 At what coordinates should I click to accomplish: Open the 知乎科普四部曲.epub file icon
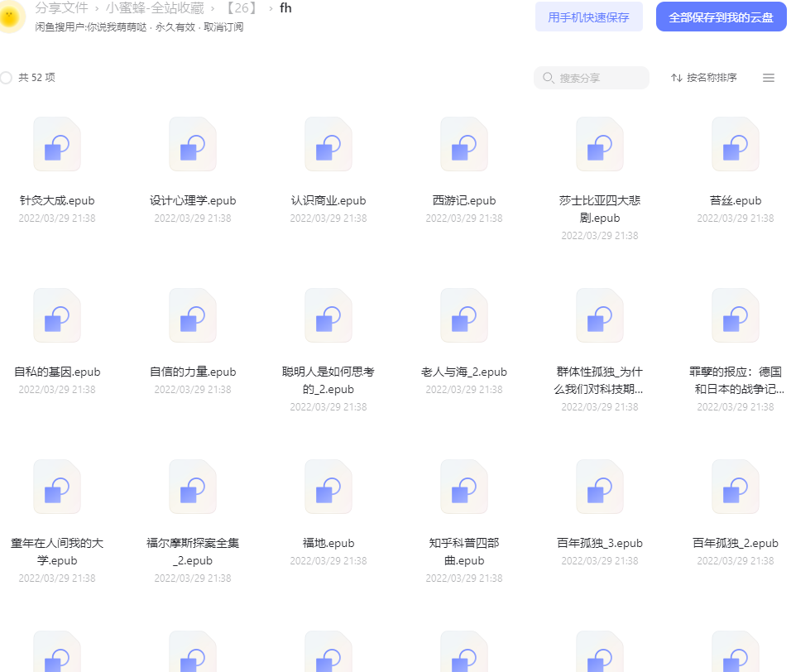pyautogui.click(x=464, y=487)
